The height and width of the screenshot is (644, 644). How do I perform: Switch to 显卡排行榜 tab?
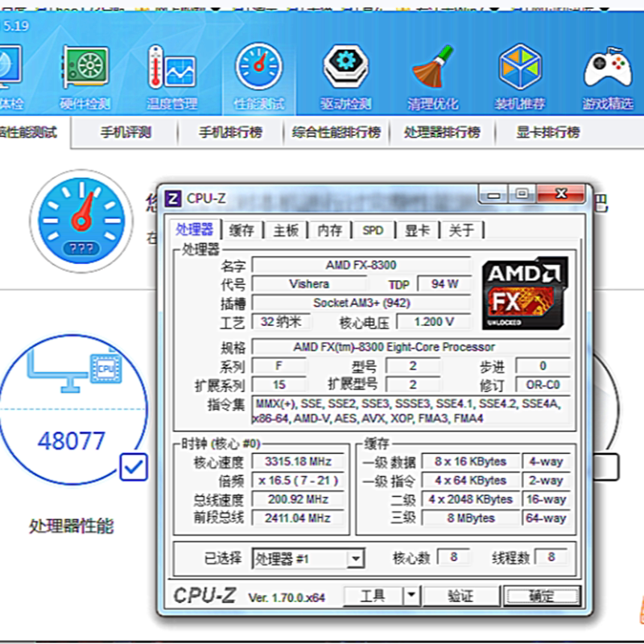[x=548, y=132]
